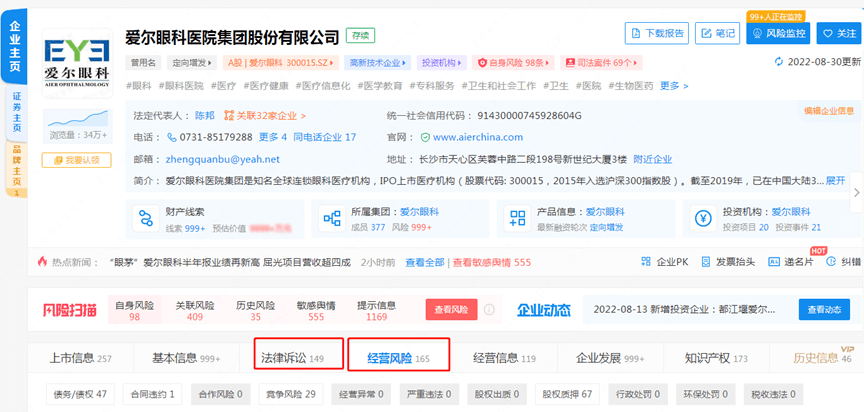Click shield icon before official website
This screenshot has height=412, width=864.
pyautogui.click(x=425, y=138)
